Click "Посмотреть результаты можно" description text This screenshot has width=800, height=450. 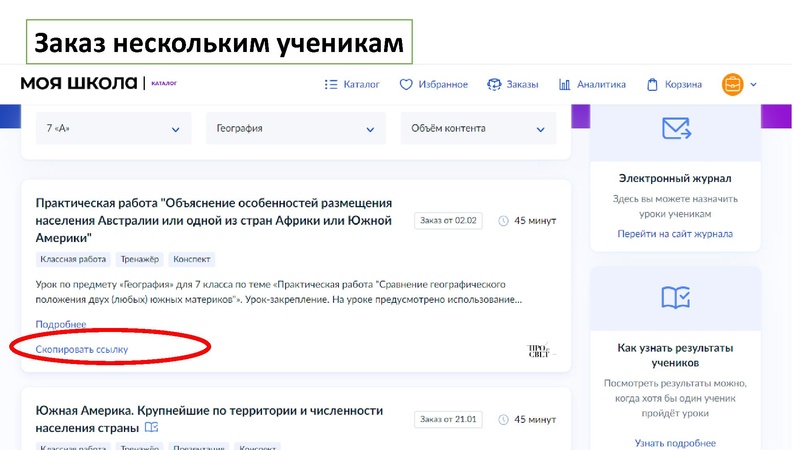pyautogui.click(x=675, y=398)
